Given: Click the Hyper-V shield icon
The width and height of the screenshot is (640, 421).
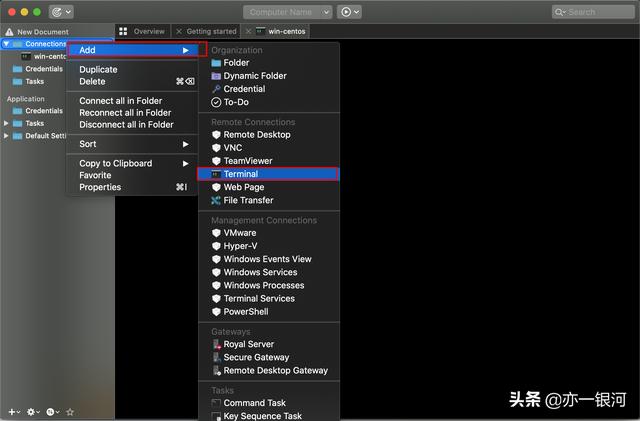Looking at the screenshot, I should [216, 246].
